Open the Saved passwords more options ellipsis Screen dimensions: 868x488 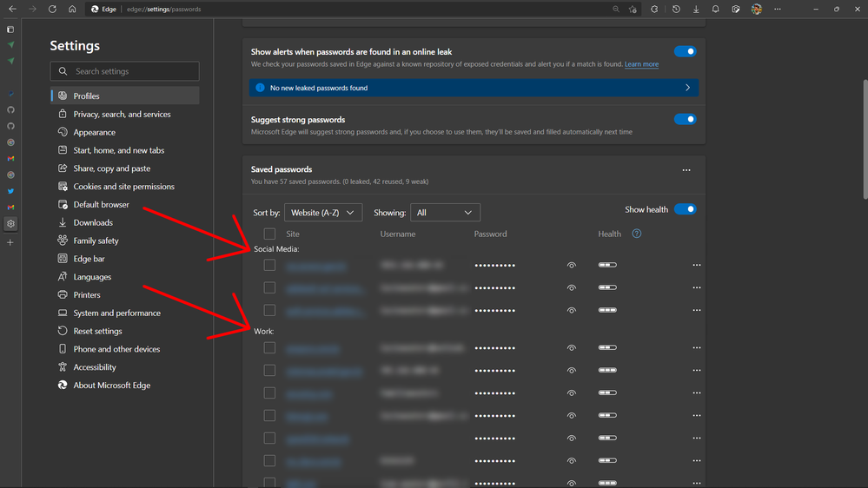(686, 170)
